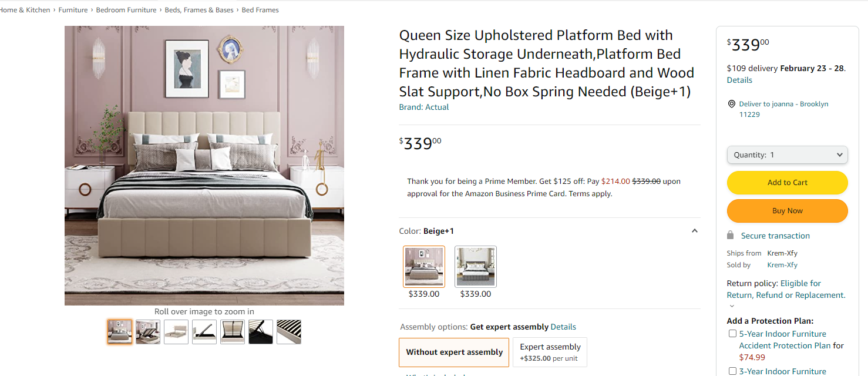Check 5-Year Indoor Furniture Protection Plan box
The width and height of the screenshot is (868, 376).
point(732,334)
